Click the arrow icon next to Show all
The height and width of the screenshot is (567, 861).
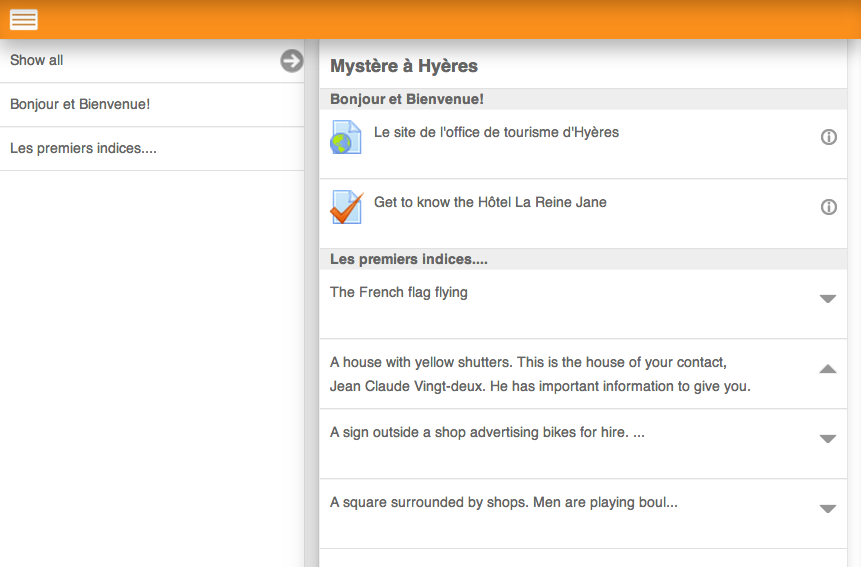[x=292, y=61]
